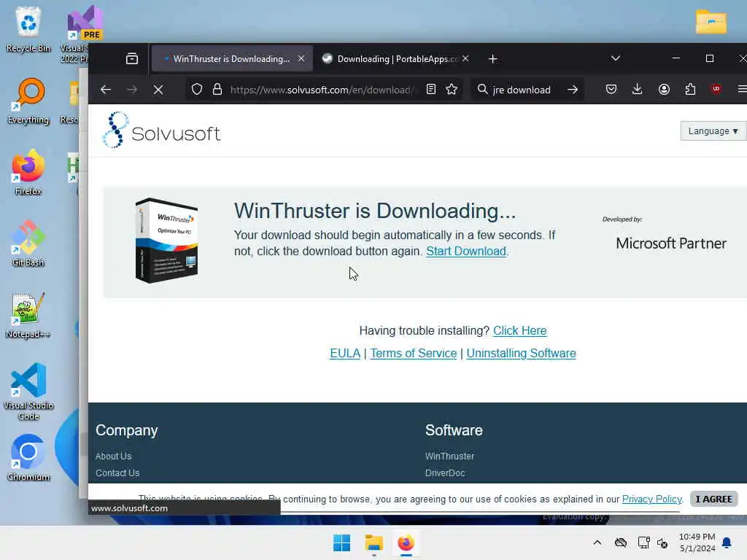
Task: Open the Privacy Policy link
Action: coord(651,499)
